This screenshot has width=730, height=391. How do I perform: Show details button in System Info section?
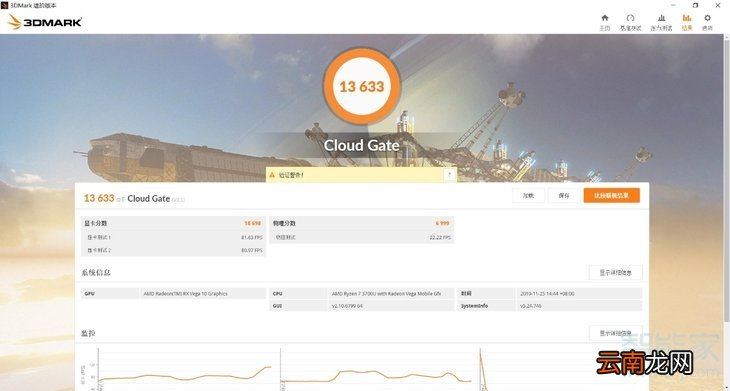coord(615,273)
